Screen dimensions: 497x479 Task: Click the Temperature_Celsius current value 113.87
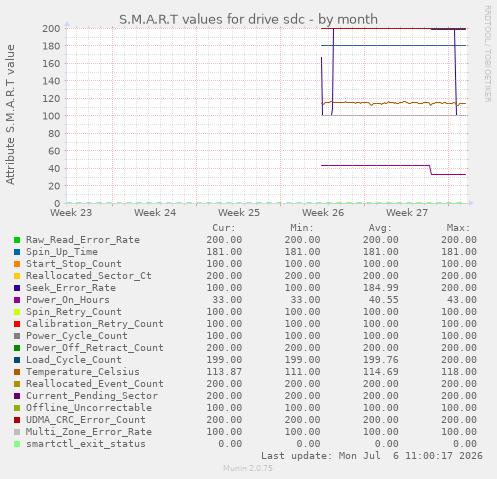tap(224, 372)
